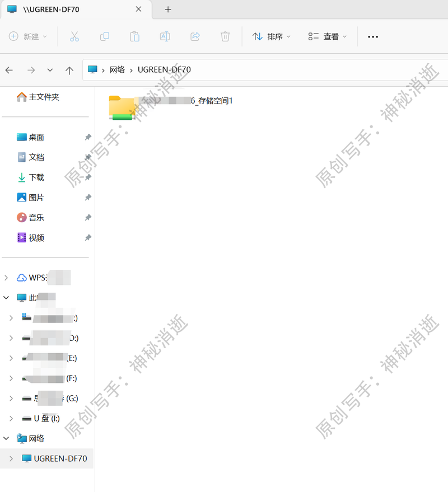The width and height of the screenshot is (448, 492).
Task: Click the Copy icon in toolbar
Action: click(x=105, y=37)
